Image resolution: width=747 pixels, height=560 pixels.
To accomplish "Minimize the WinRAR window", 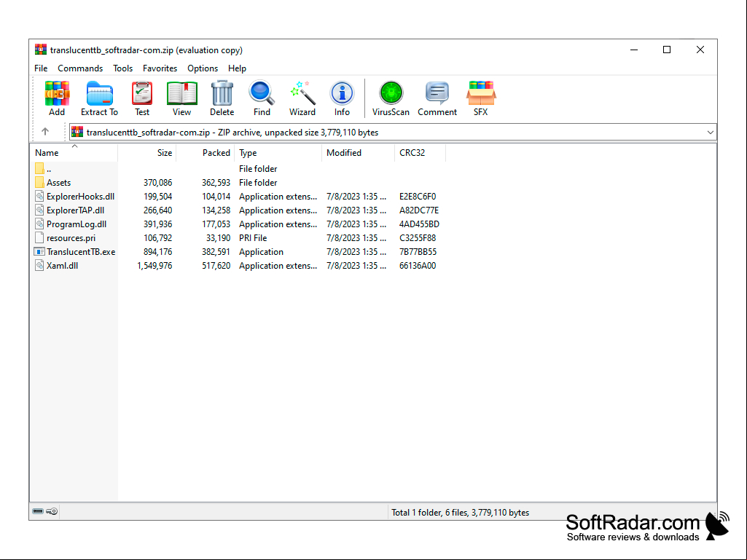I will click(634, 50).
